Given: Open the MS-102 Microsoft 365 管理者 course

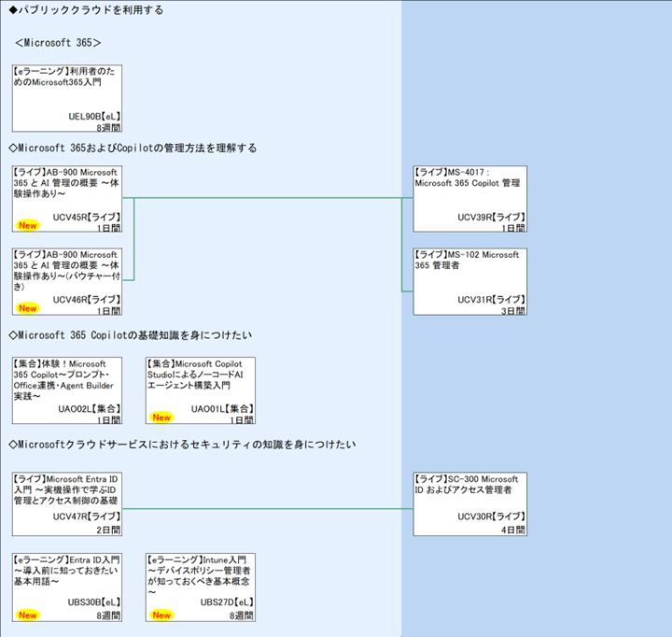Looking at the screenshot, I should (x=470, y=281).
